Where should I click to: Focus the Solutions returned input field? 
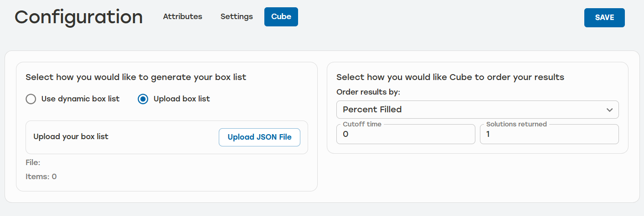click(x=549, y=134)
